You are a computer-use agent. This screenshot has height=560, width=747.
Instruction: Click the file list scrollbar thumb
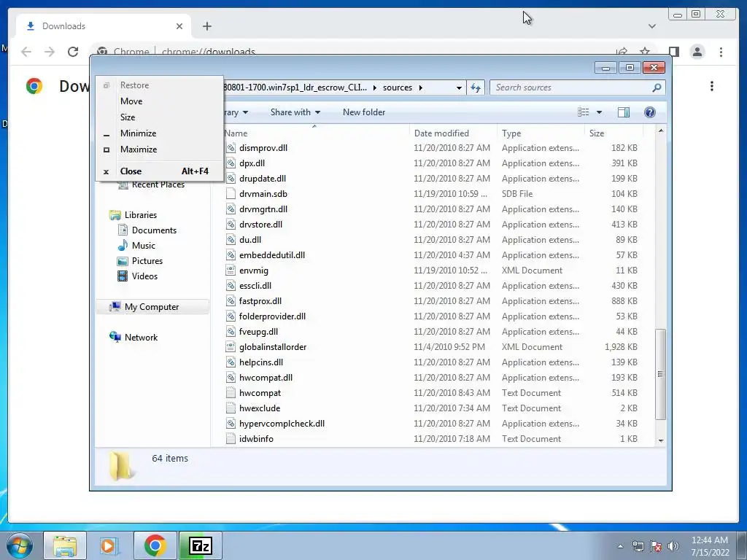click(660, 374)
